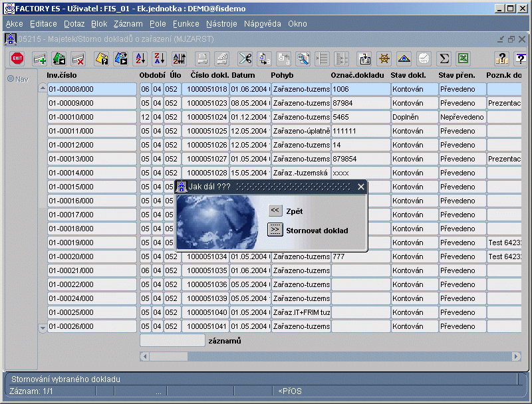The image size is (532, 404).
Task: Click the scroll-up arrow beside the record list
Action: tap(43, 88)
